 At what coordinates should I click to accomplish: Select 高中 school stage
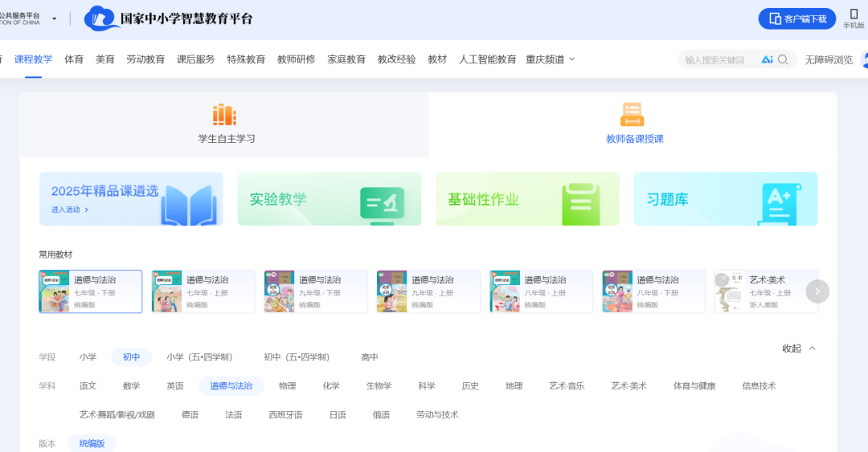point(370,356)
